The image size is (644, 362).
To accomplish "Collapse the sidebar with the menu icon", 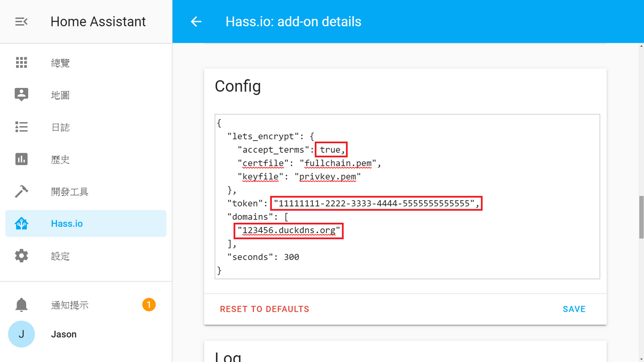I will (x=21, y=22).
